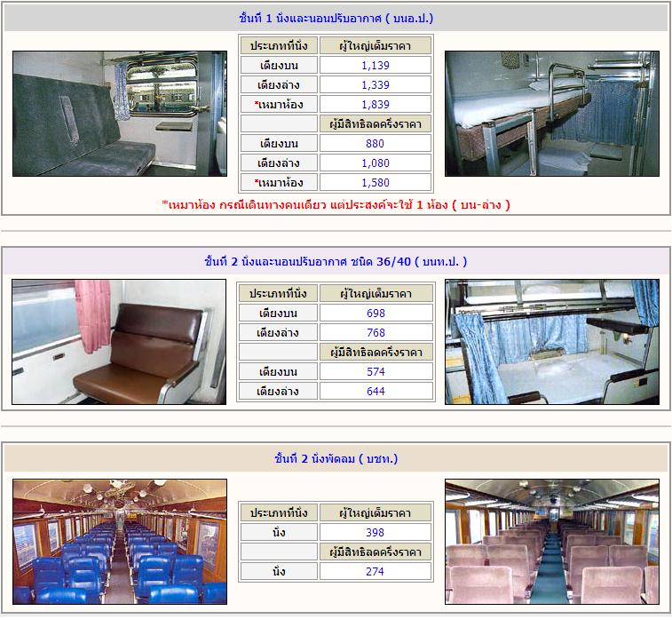
Task: Click full-price whole room 1,839
Action: pyautogui.click(x=376, y=104)
